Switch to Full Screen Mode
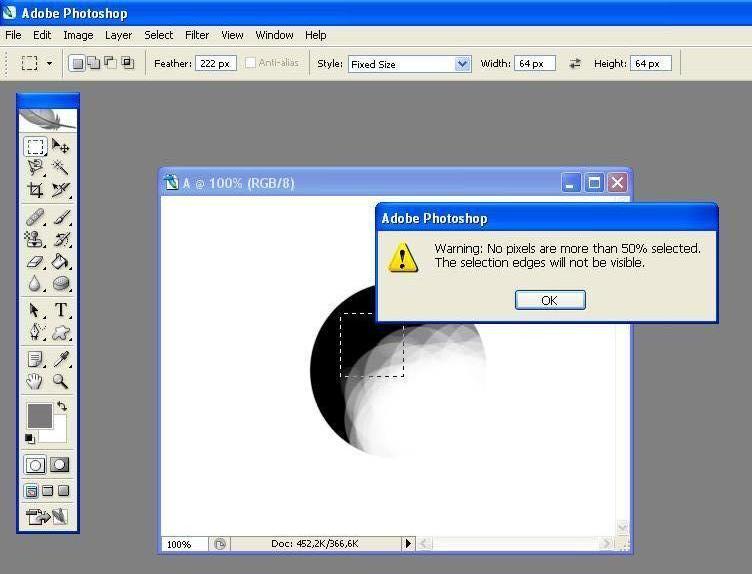Viewport: 752px width, 574px height. (63, 491)
